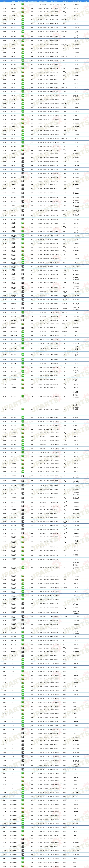Select the 'CROMA' model cell

click(13, 4)
